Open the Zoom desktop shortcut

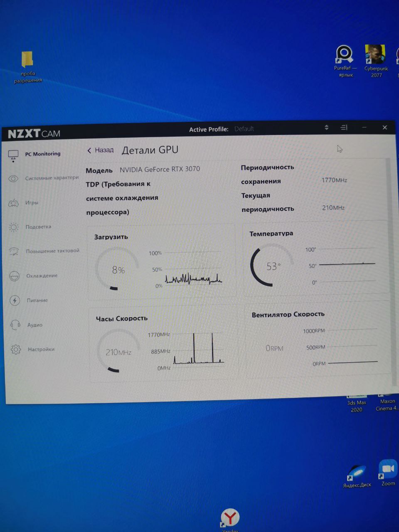click(388, 473)
